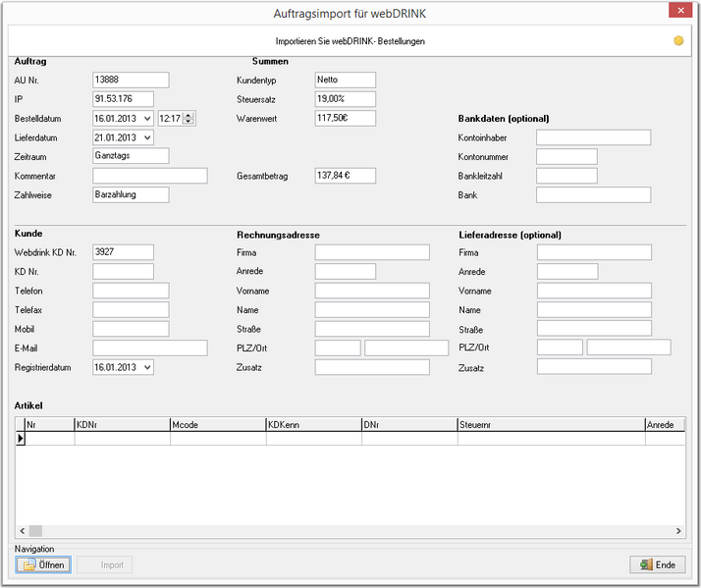Decrease order time with down spinner
The height and width of the screenshot is (588, 701).
click(189, 122)
